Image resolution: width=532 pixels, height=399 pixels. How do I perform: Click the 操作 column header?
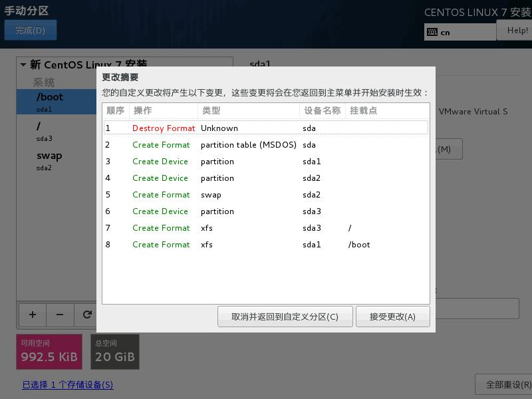(x=164, y=110)
